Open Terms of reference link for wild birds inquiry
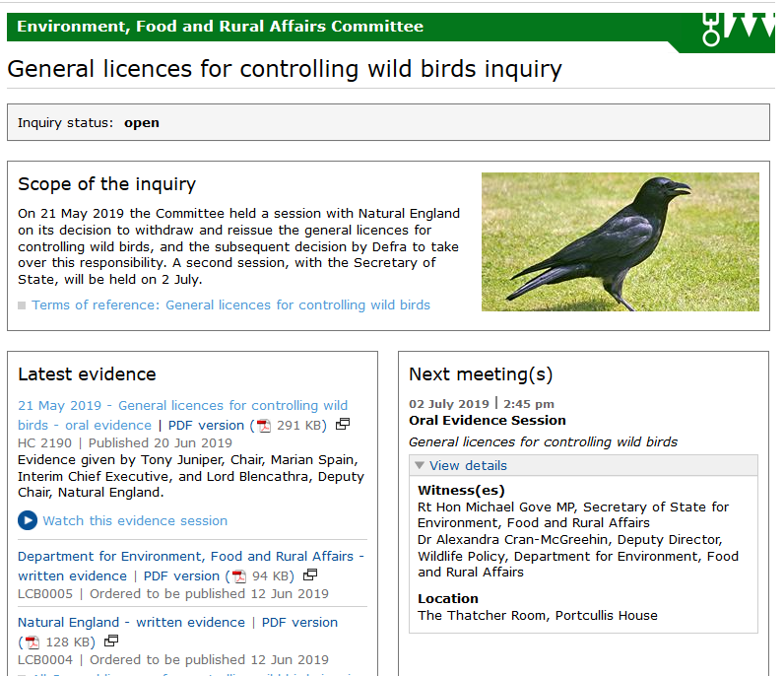The width and height of the screenshot is (784, 676). pos(230,305)
